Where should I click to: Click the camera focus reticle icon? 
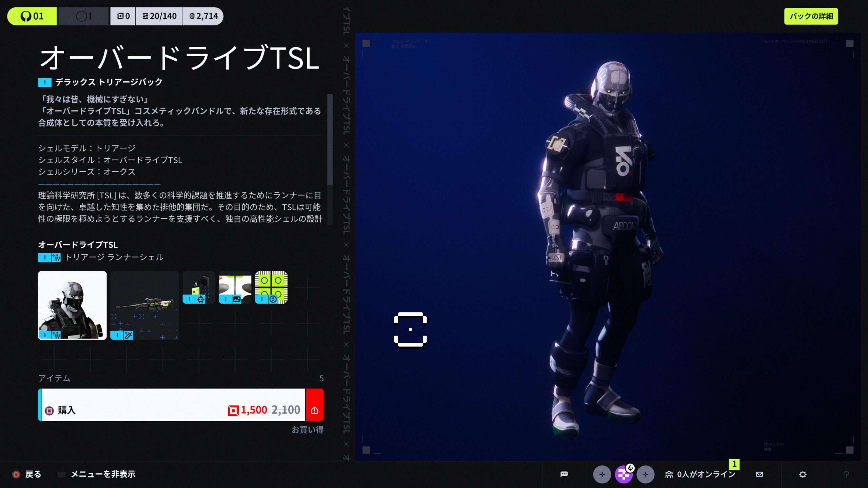(x=410, y=329)
